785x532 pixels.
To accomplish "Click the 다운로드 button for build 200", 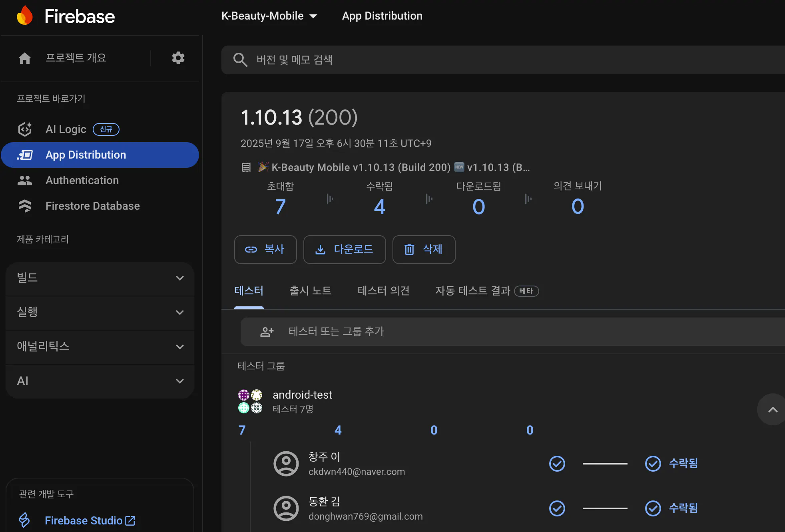I will pyautogui.click(x=344, y=249).
